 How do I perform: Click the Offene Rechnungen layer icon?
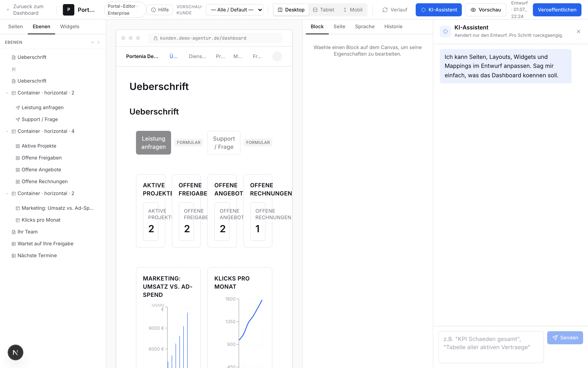coord(18,182)
